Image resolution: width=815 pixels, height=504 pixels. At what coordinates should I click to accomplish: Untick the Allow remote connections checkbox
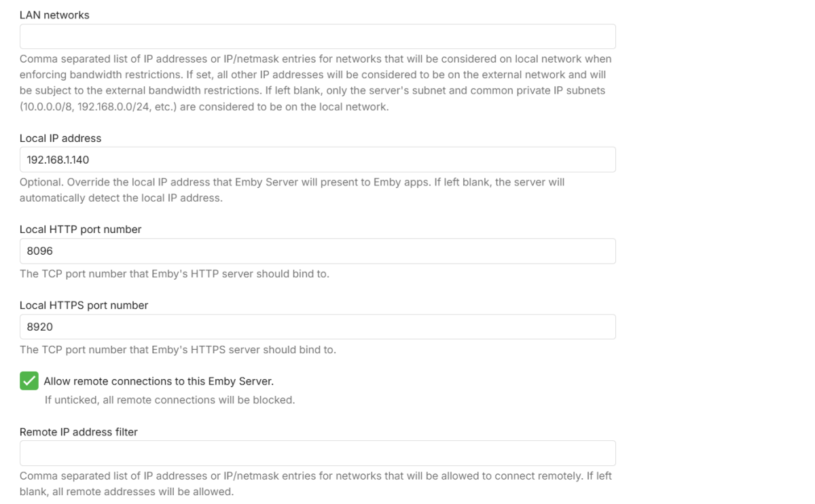click(x=29, y=381)
